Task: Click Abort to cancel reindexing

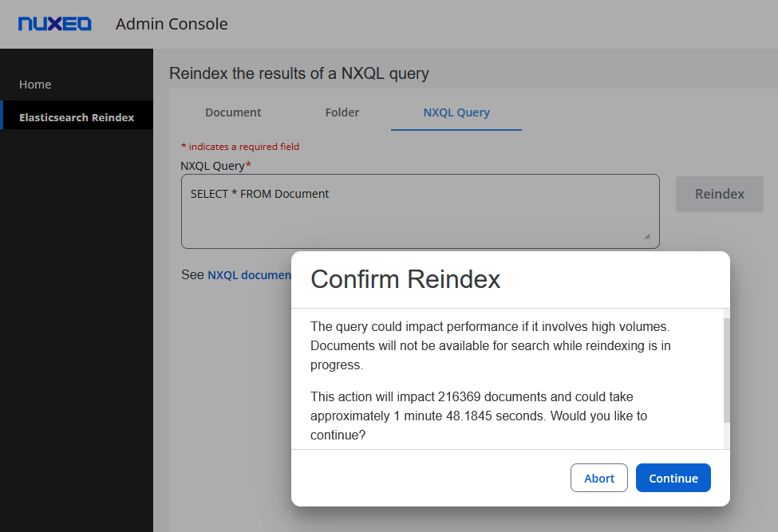Action: [x=598, y=478]
